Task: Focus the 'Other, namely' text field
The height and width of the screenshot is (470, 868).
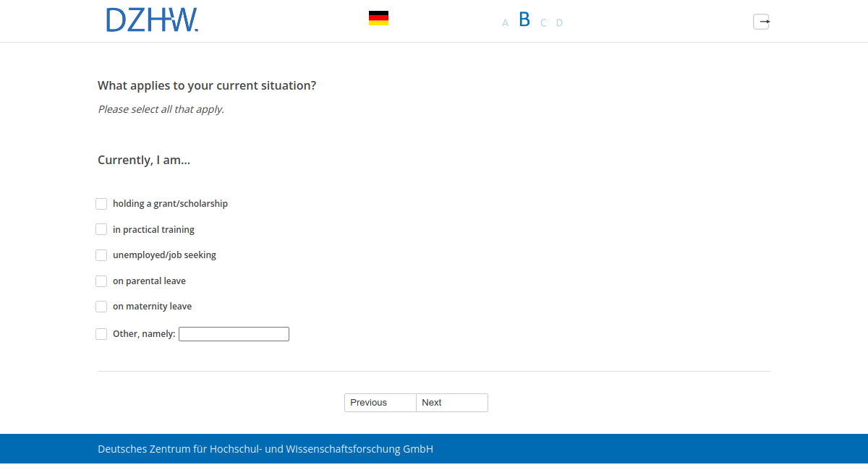Action: (234, 334)
